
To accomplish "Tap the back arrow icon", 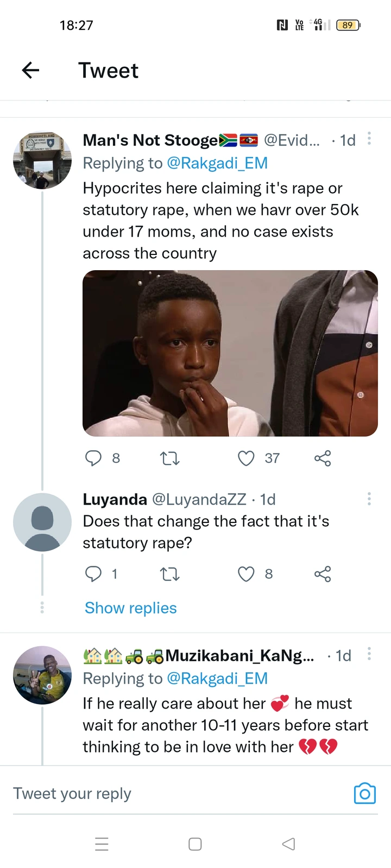I will [x=31, y=70].
